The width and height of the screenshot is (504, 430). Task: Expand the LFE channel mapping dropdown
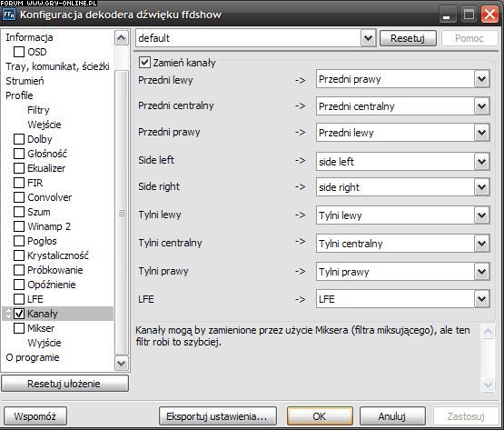482,299
